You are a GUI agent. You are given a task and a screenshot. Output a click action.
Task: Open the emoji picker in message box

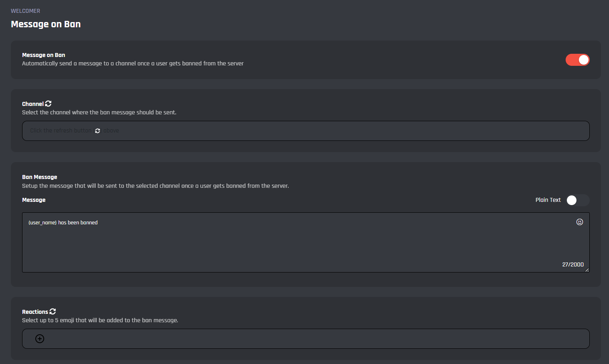point(579,222)
